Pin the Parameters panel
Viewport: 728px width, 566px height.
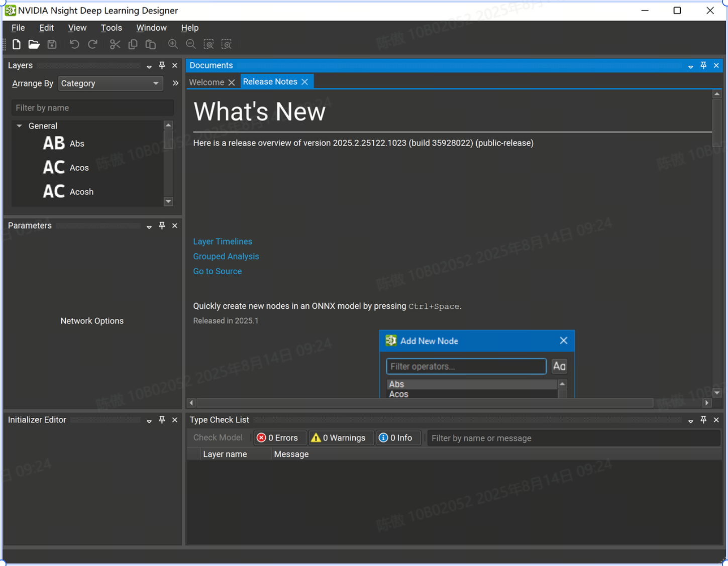pyautogui.click(x=162, y=225)
